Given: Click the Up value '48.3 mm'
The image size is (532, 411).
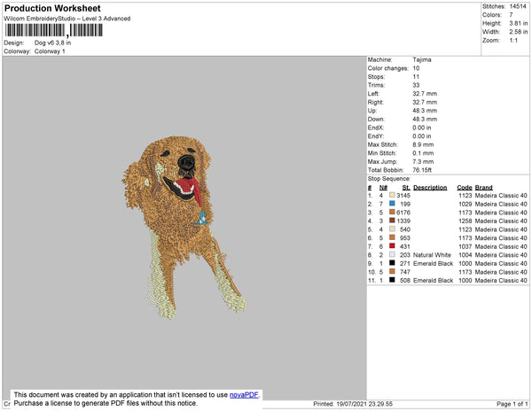Looking at the screenshot, I should (425, 111).
